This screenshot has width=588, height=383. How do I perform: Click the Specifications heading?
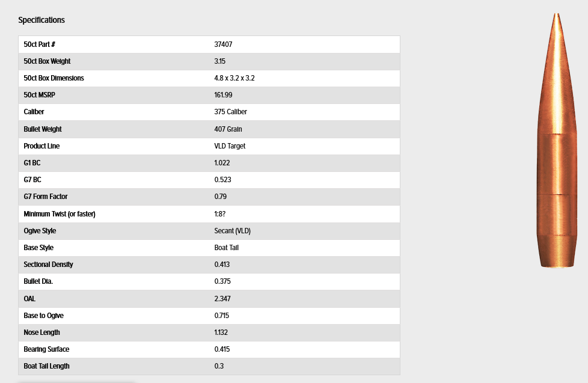coord(41,20)
